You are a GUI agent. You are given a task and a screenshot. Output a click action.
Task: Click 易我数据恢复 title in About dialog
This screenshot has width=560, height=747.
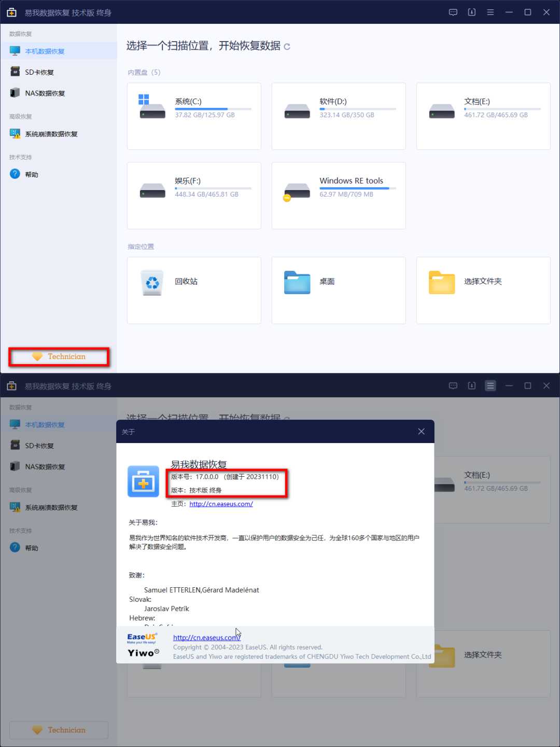[199, 464]
